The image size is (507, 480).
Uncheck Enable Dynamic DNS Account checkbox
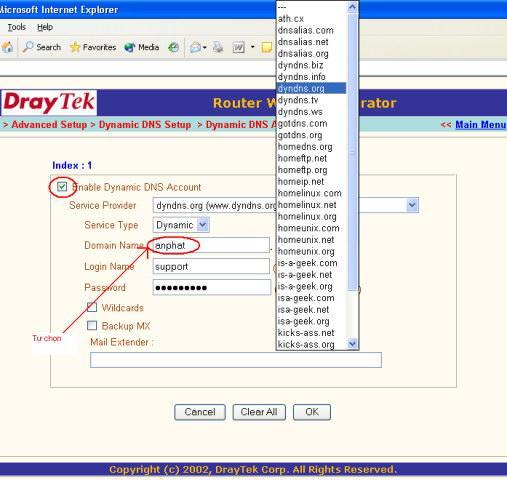click(62, 187)
